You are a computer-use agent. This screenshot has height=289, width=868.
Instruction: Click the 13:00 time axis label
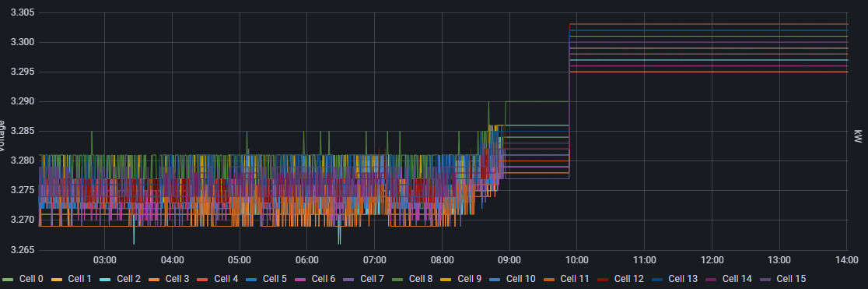[x=779, y=259]
